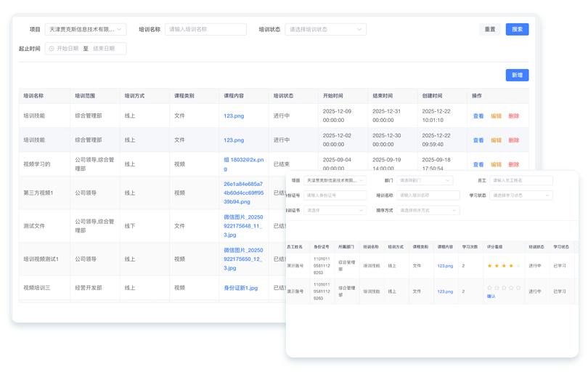This screenshot has width=588, height=380.
Task: Click 删除 in the first table row
Action: click(x=514, y=116)
